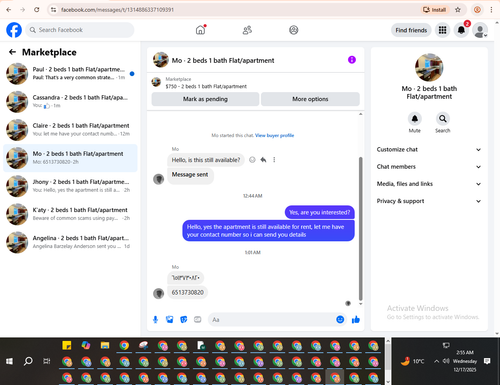
Task: Click Find friends button
Action: [x=411, y=30]
